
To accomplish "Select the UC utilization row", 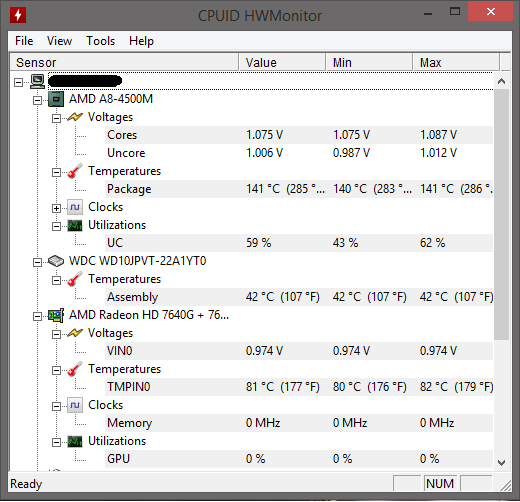I will pos(299,243).
